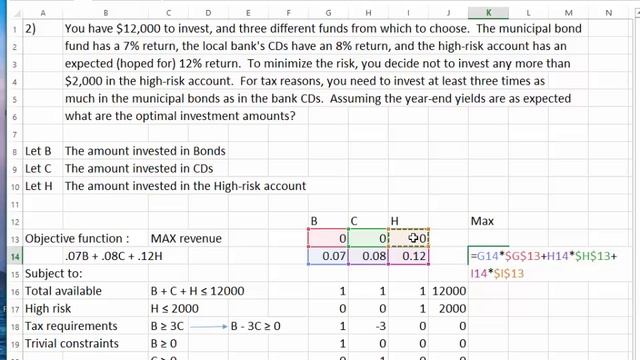Click 'Subject to:' cell
640x360 pixels.
[x=53, y=273]
